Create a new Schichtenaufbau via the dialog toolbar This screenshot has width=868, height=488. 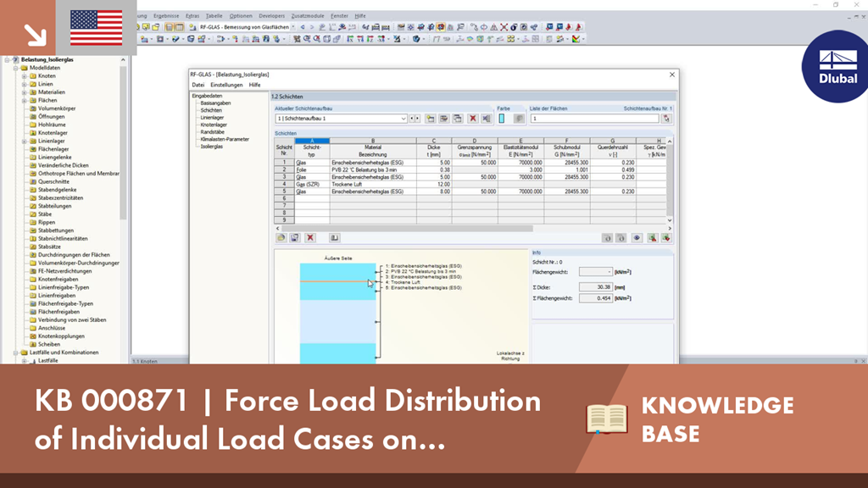coord(430,119)
